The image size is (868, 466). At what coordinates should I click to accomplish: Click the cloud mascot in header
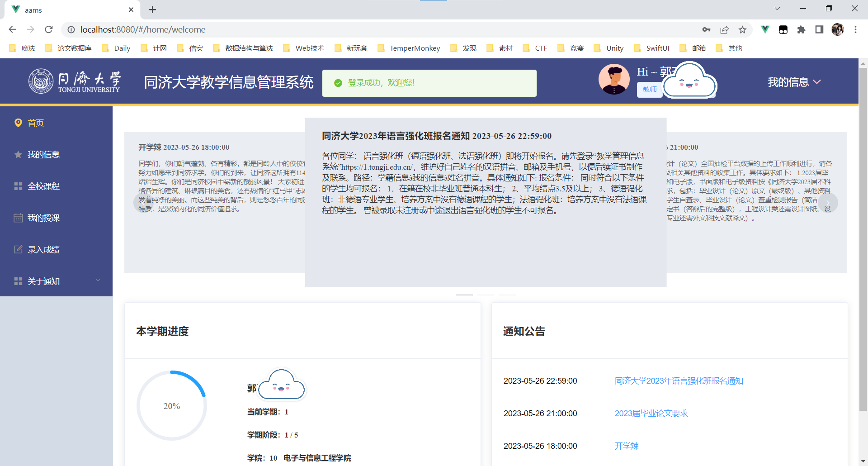click(x=690, y=81)
